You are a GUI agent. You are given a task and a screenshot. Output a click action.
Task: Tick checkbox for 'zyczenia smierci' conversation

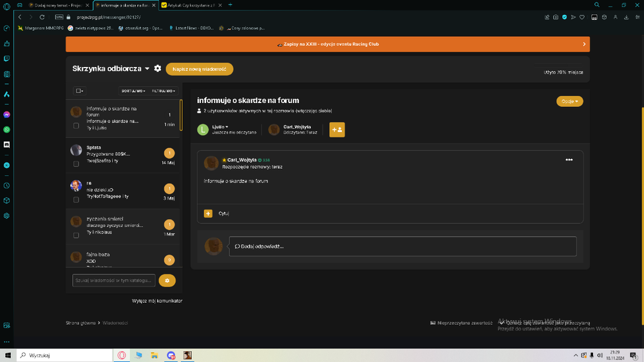(76, 236)
